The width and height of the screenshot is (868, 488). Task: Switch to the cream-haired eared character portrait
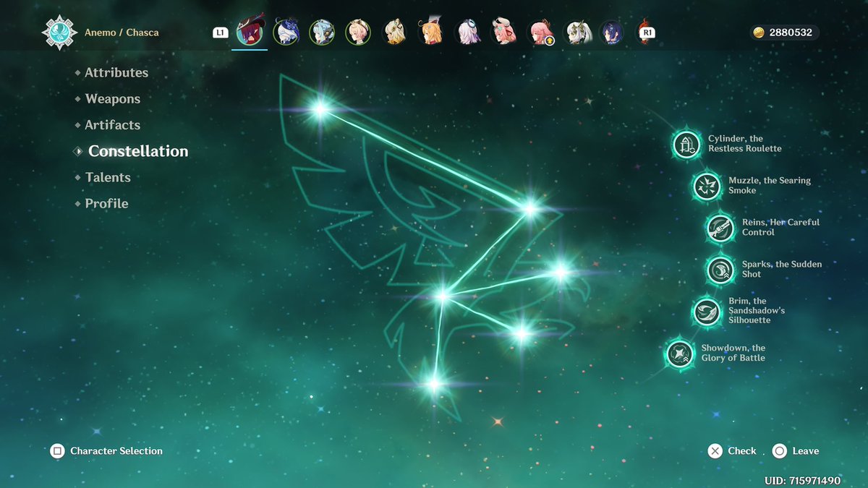[x=394, y=32]
